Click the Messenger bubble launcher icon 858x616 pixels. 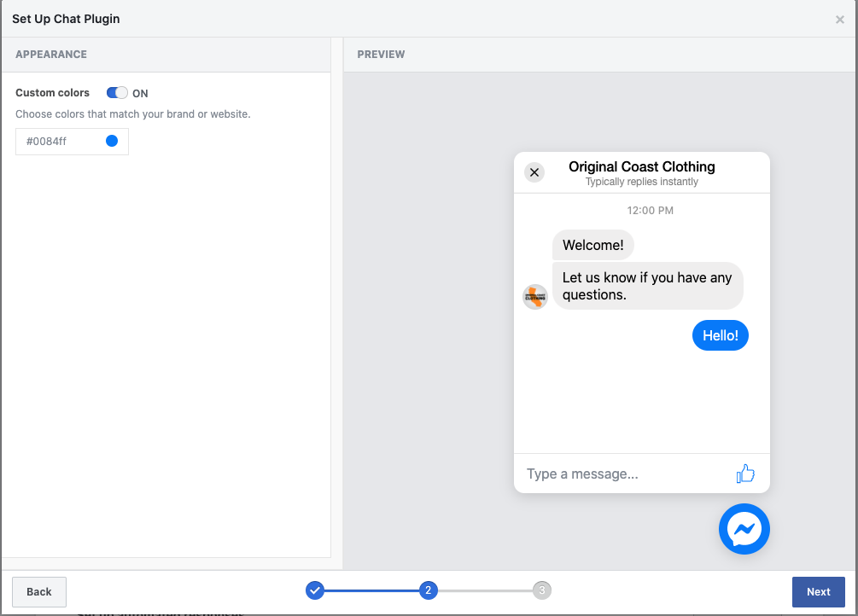744,529
